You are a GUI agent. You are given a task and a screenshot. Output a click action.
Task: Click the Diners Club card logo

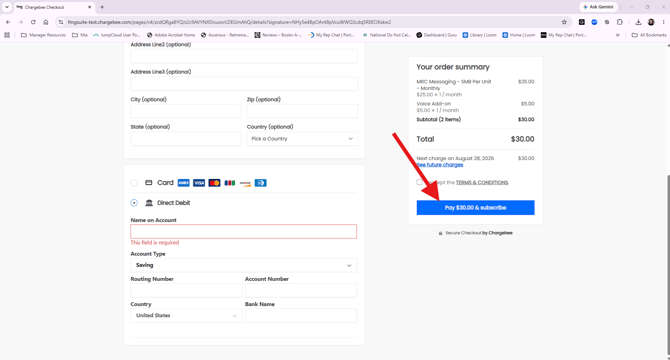[261, 183]
